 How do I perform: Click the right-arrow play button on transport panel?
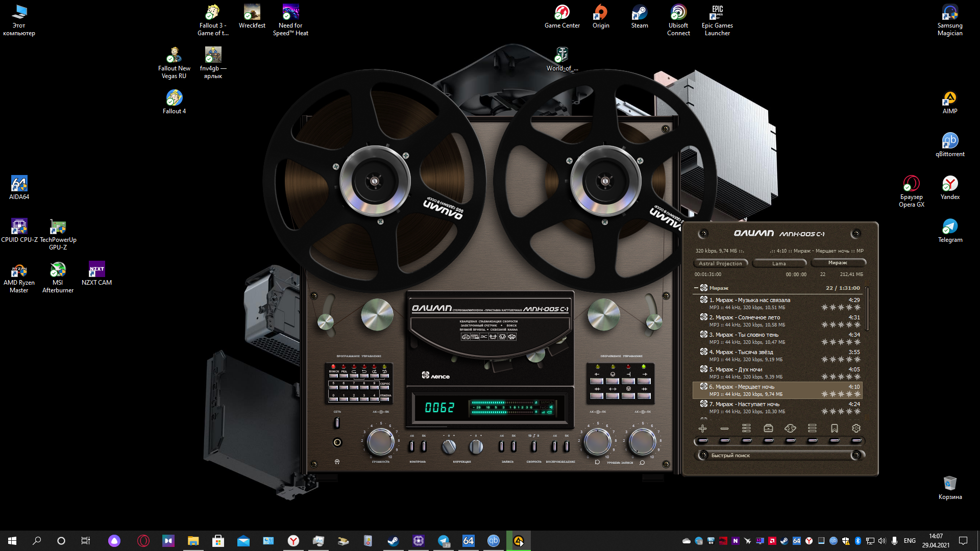(644, 381)
